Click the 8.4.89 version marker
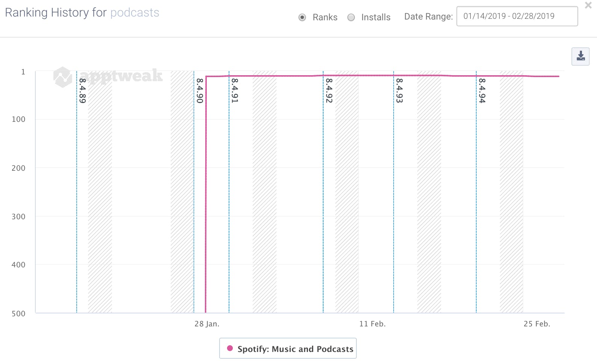Viewport: 597px width, 364px height. point(83,91)
